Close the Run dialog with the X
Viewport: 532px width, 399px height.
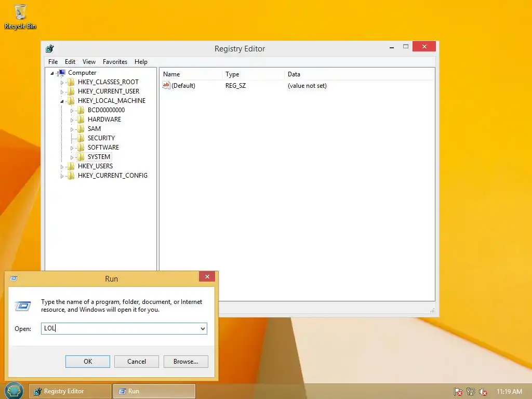[x=207, y=276]
